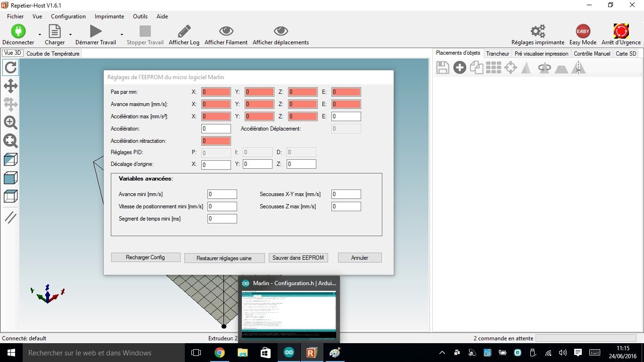Select the zoom magnifier tool
This screenshot has height=362, width=644.
pos(10,123)
